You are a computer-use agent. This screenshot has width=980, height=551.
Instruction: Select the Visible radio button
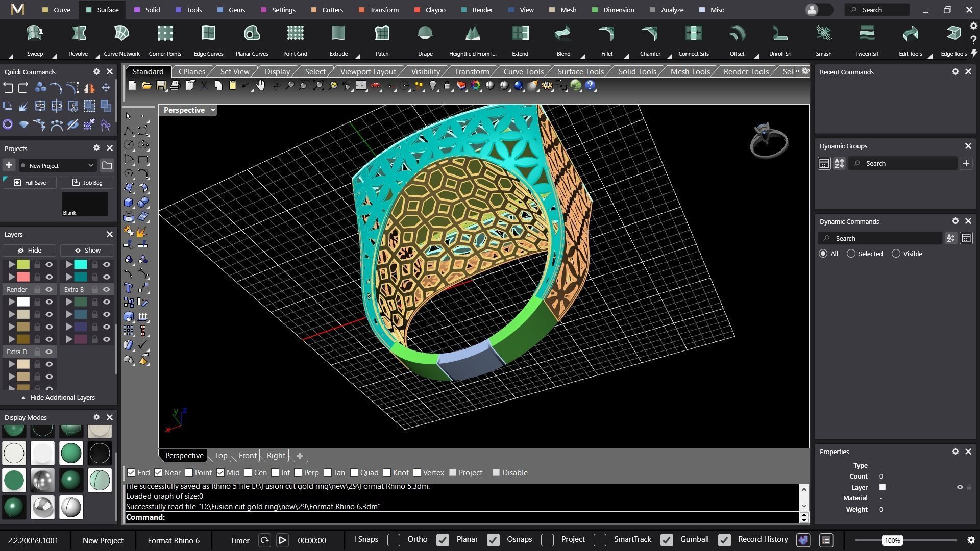pos(896,254)
